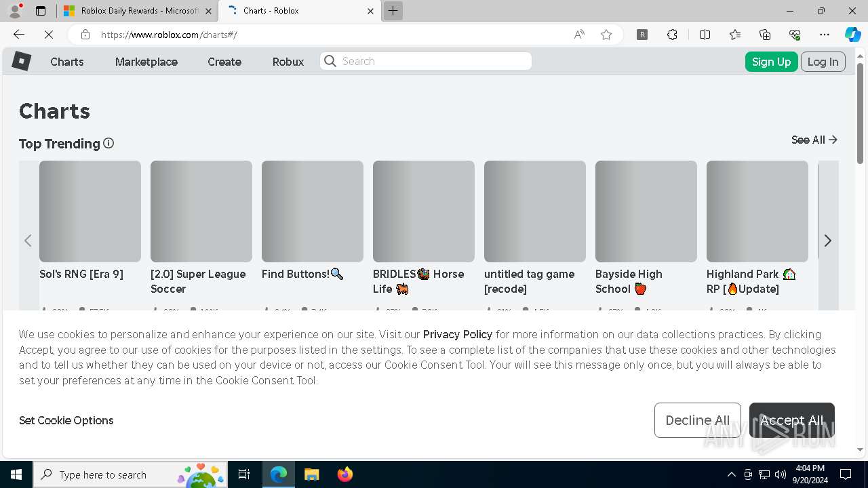868x488 pixels.
Task: Open Favorites list icon
Action: 735,35
